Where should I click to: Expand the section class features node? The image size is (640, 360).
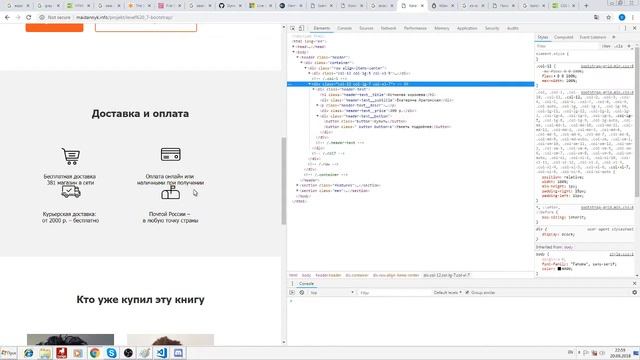tap(298, 185)
